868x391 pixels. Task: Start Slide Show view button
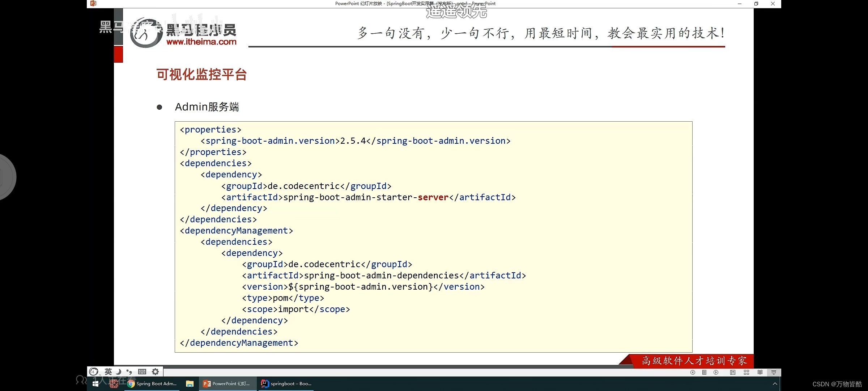(x=774, y=373)
